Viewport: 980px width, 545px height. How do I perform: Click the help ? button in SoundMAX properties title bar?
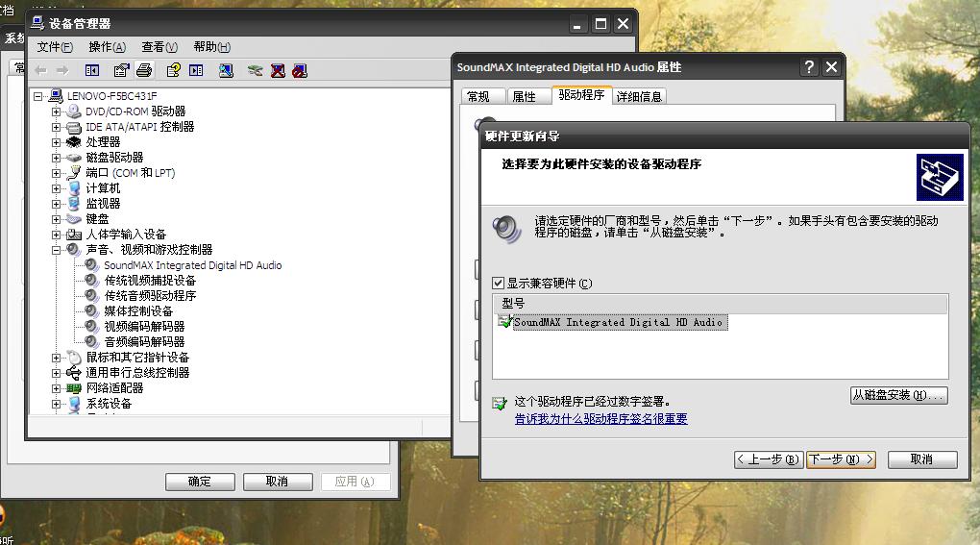[x=809, y=67]
